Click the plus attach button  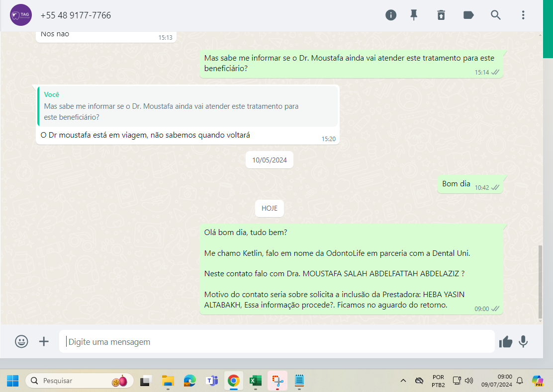click(x=44, y=341)
